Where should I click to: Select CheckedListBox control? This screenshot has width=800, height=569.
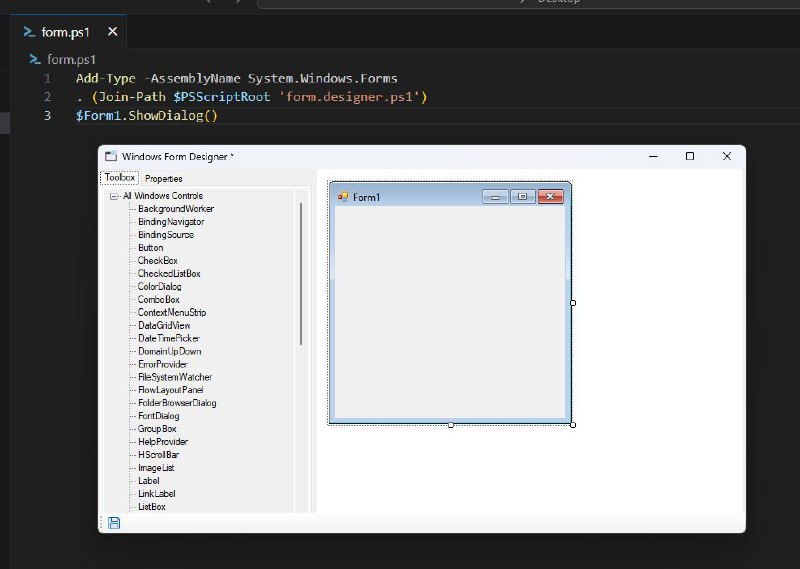point(169,274)
